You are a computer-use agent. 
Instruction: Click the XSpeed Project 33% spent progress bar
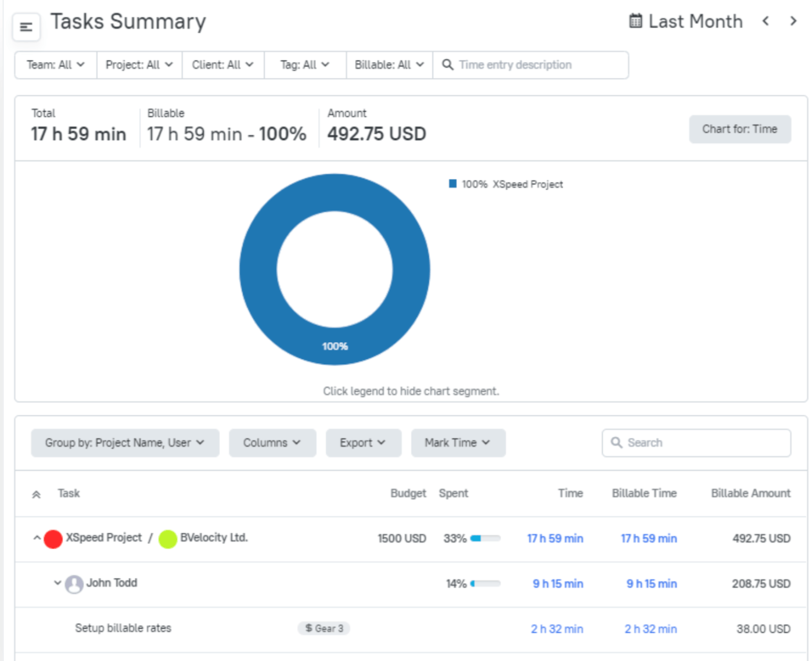(485, 538)
